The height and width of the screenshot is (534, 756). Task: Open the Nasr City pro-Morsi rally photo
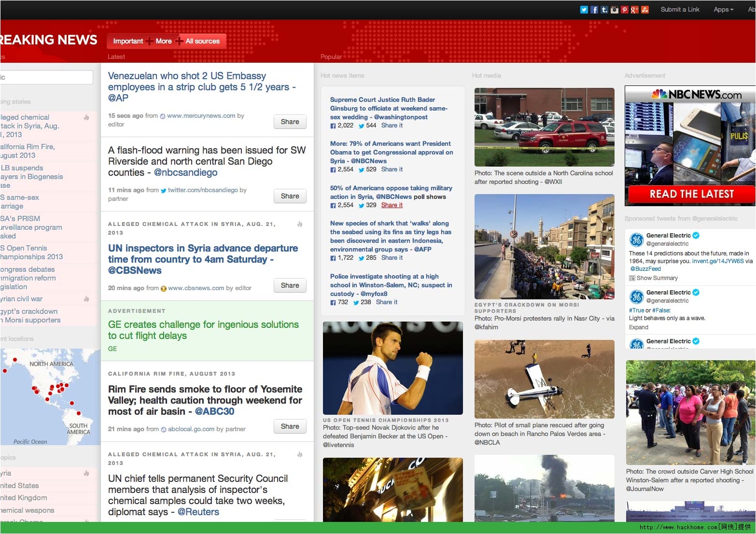544,247
